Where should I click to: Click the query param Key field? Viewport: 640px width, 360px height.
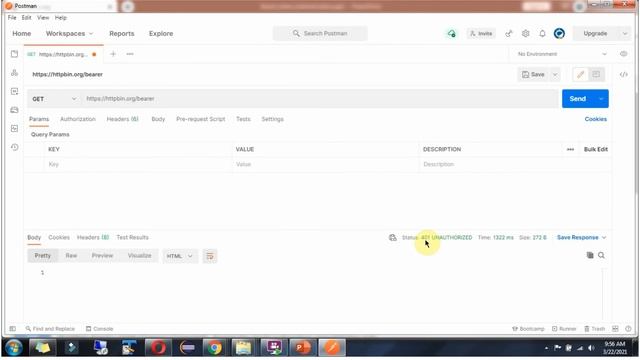pyautogui.click(x=138, y=164)
